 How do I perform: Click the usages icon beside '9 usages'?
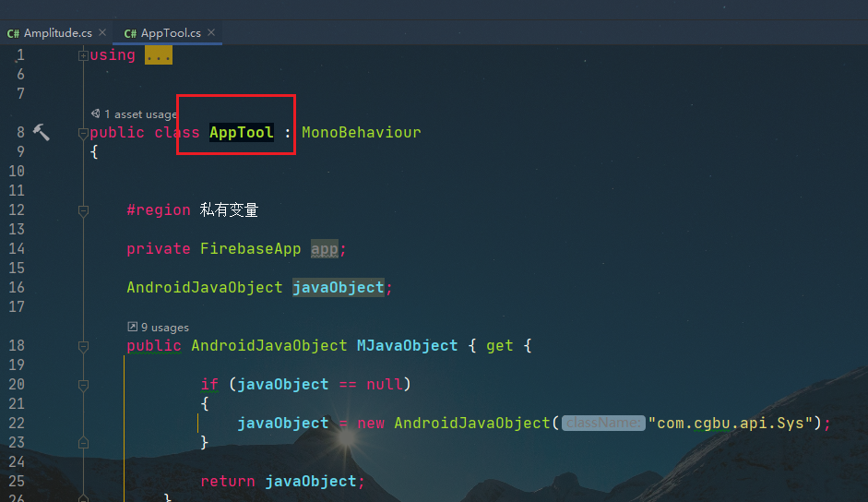click(132, 327)
